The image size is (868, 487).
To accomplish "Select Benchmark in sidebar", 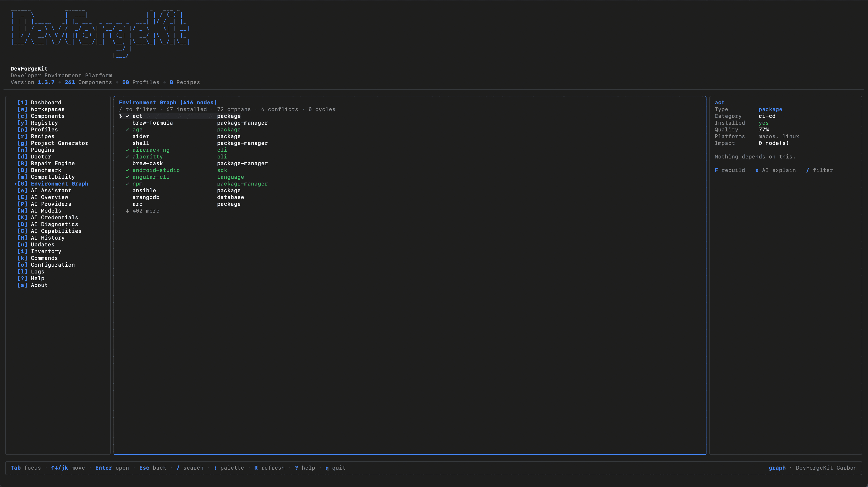I will coord(39,170).
